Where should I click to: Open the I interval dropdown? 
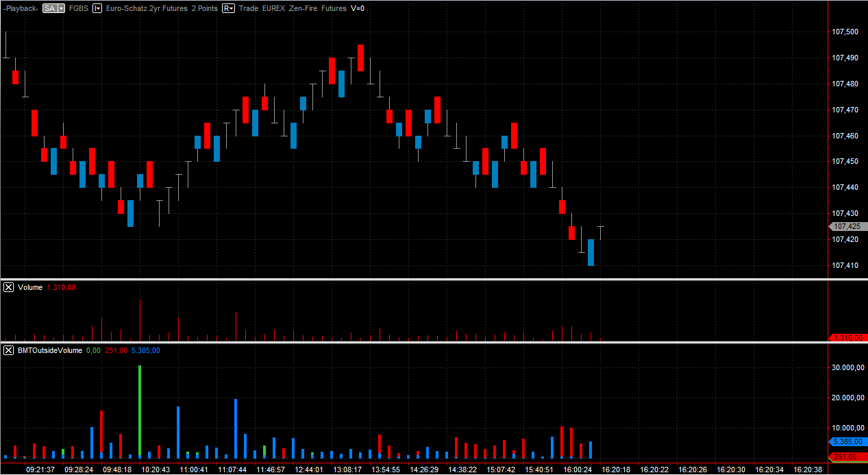(x=97, y=8)
